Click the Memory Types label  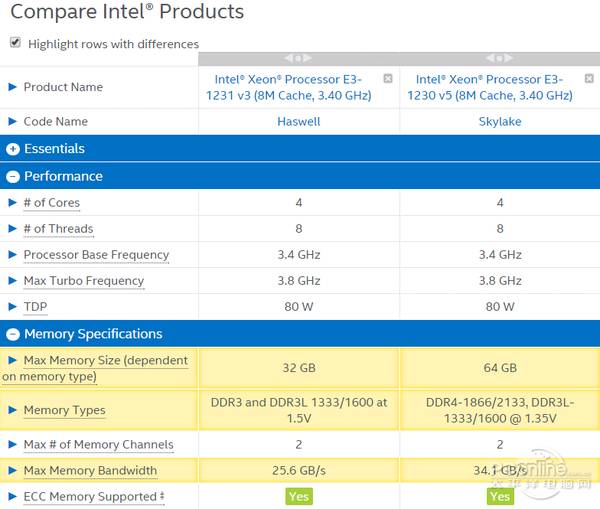[x=64, y=410]
